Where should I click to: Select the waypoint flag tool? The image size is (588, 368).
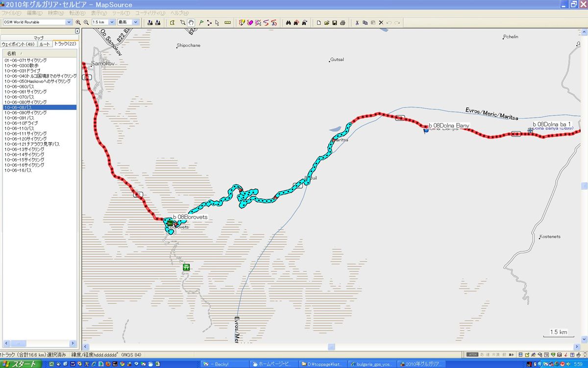pos(201,23)
